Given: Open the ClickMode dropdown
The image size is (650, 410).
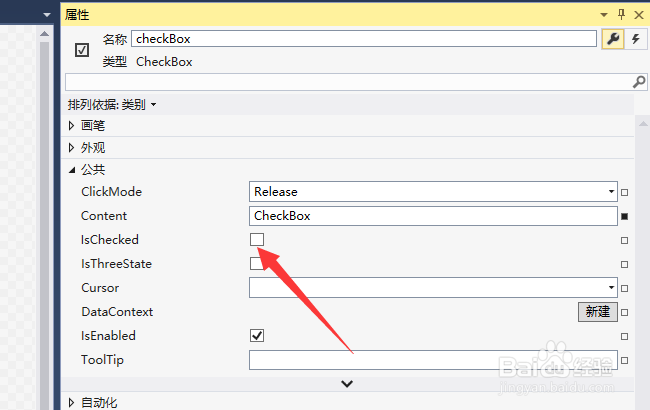Looking at the screenshot, I should tap(611, 192).
